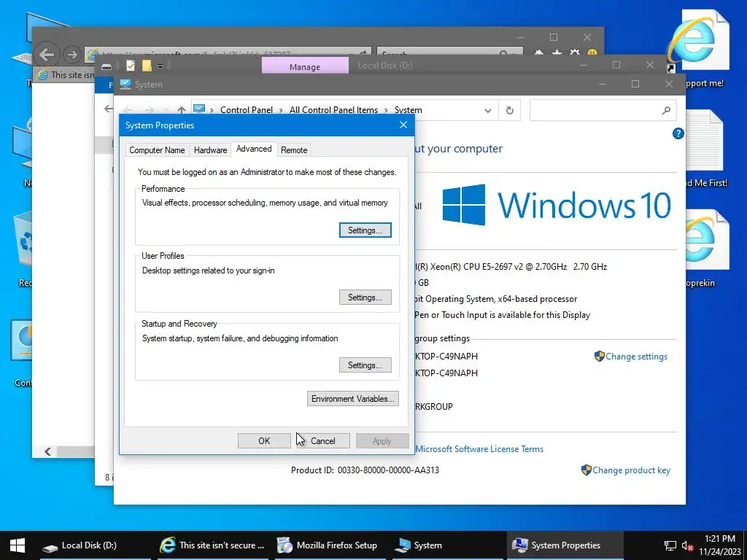Click Internet Explorer home icon
The image size is (747, 560).
[x=539, y=54]
